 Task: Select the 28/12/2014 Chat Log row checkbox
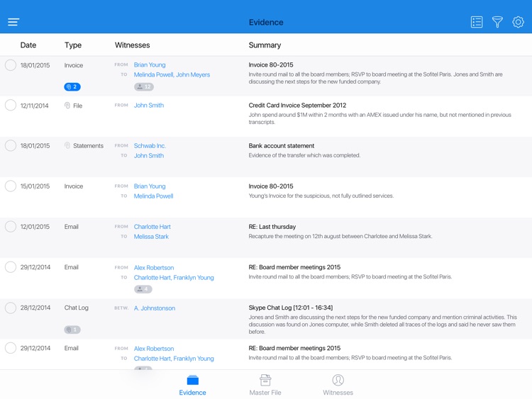pyautogui.click(x=11, y=308)
